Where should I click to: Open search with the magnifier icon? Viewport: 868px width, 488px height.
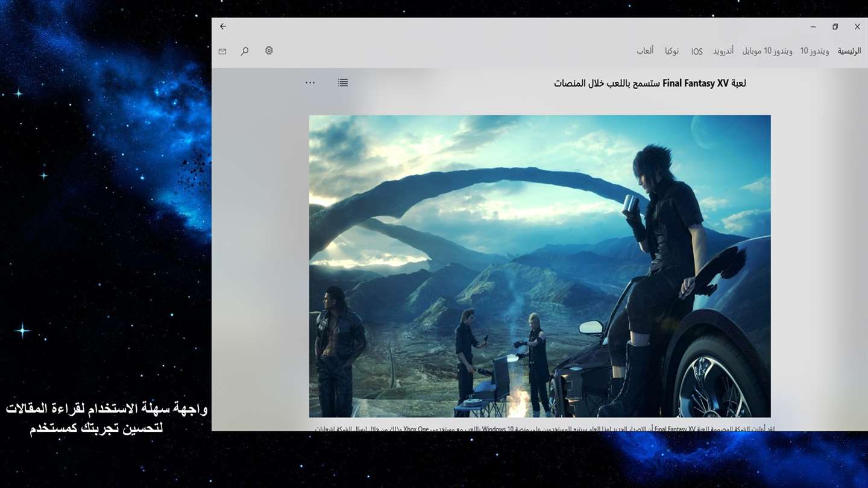245,51
